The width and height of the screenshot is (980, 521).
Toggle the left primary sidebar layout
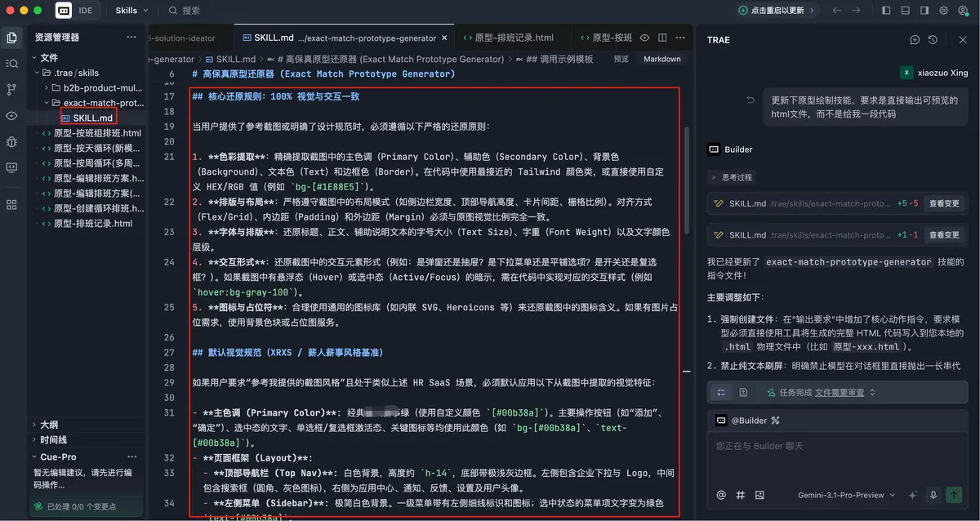click(887, 11)
